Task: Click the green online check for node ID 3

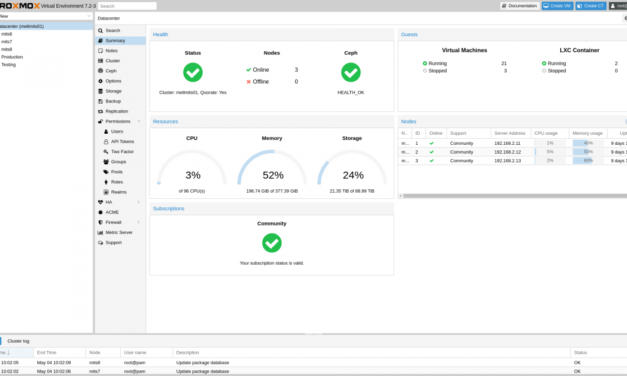Action: point(431,161)
